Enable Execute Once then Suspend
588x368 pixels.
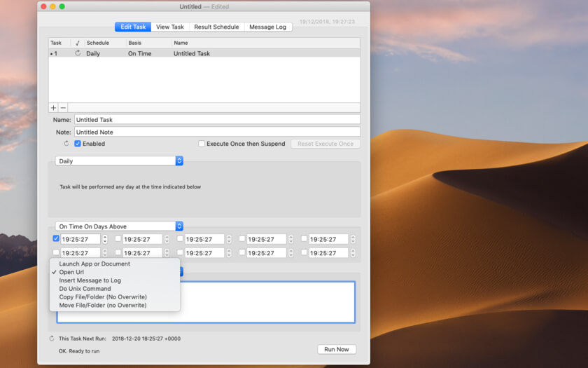click(202, 144)
